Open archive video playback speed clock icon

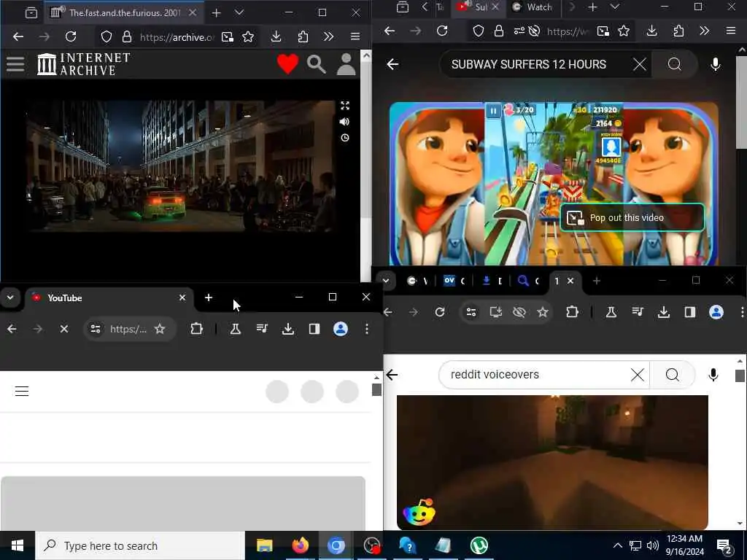coord(345,138)
